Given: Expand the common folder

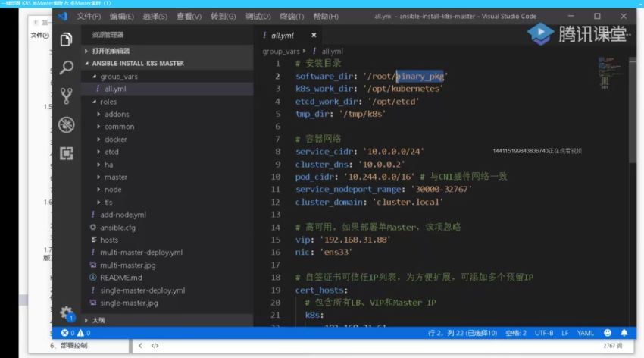Looking at the screenshot, I should [x=167, y=127].
